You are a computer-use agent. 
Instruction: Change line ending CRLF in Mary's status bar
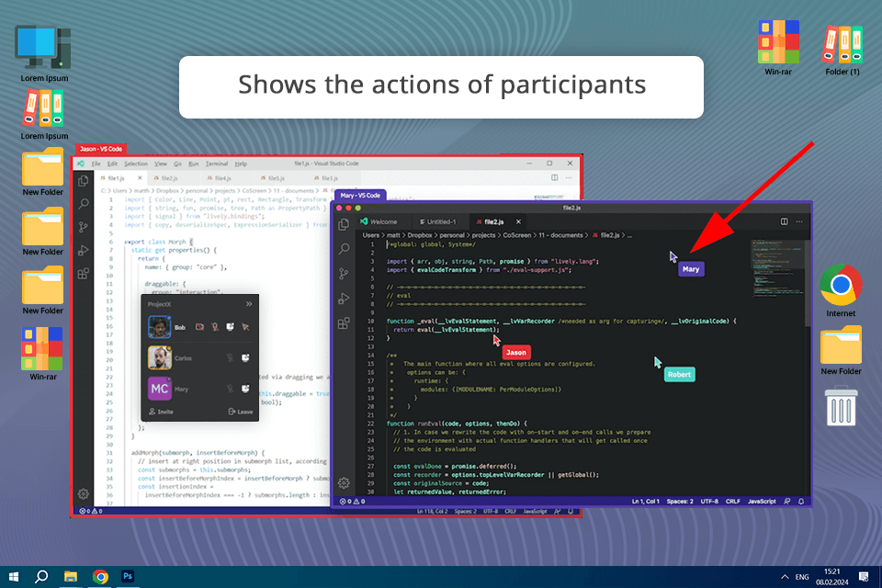point(733,502)
